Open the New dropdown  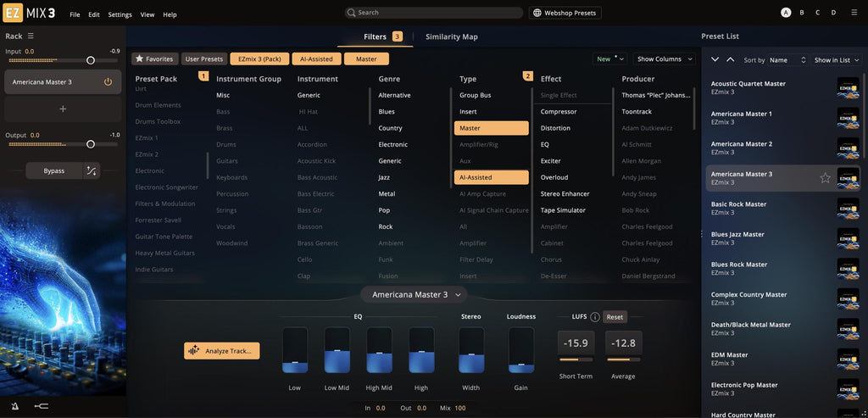610,59
